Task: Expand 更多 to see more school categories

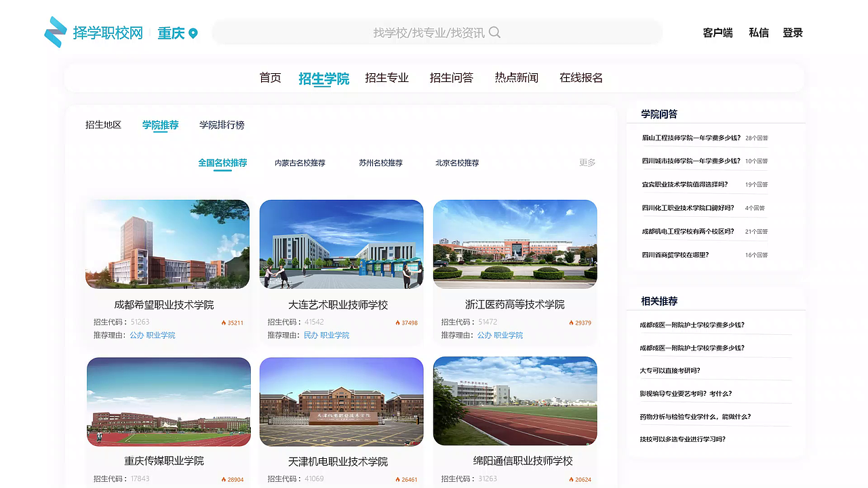Action: pos(586,163)
